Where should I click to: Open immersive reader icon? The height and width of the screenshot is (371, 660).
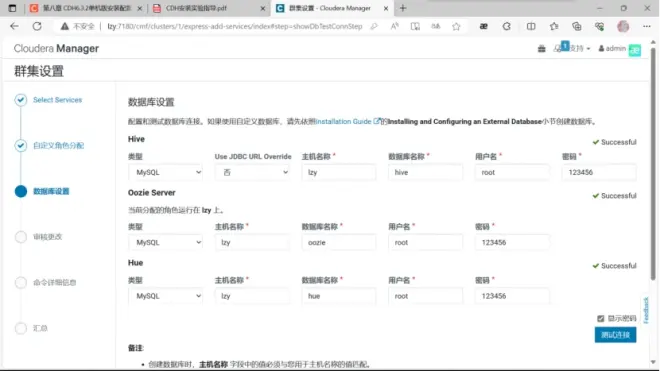[x=415, y=26]
